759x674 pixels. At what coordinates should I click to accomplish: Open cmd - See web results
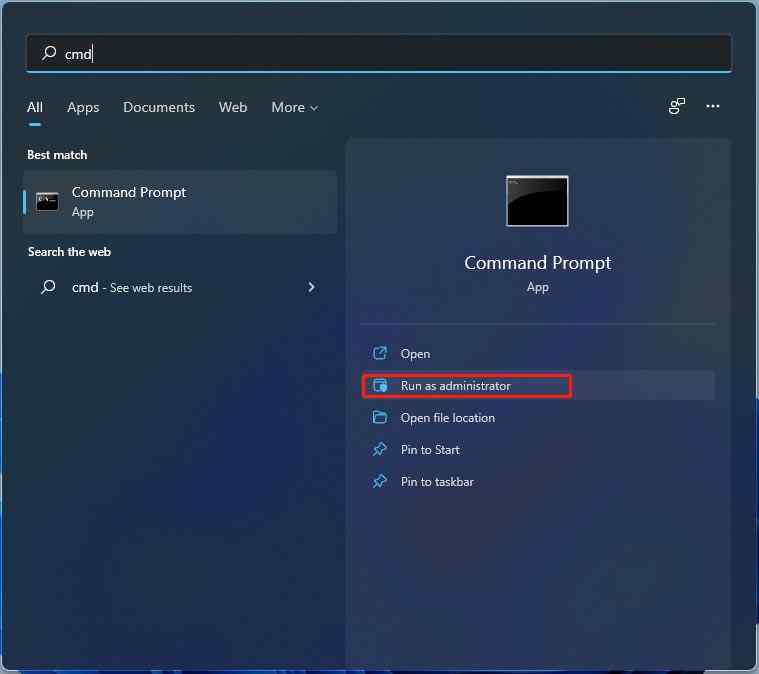point(180,288)
